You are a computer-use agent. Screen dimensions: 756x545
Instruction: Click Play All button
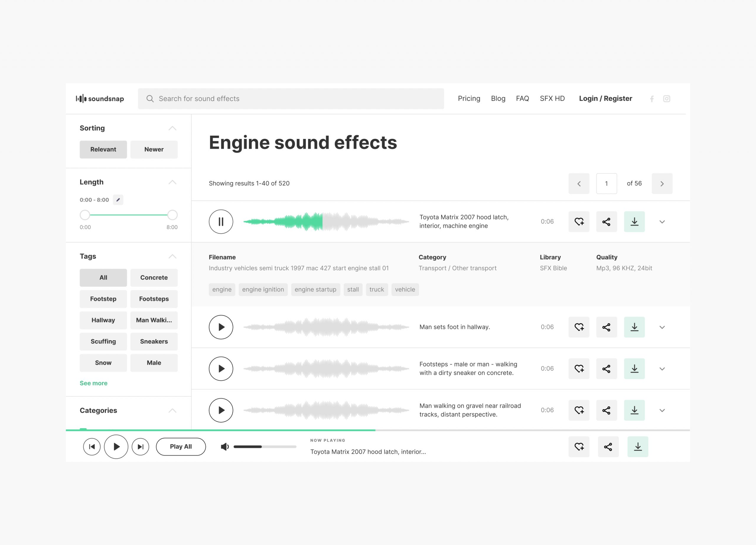tap(181, 447)
